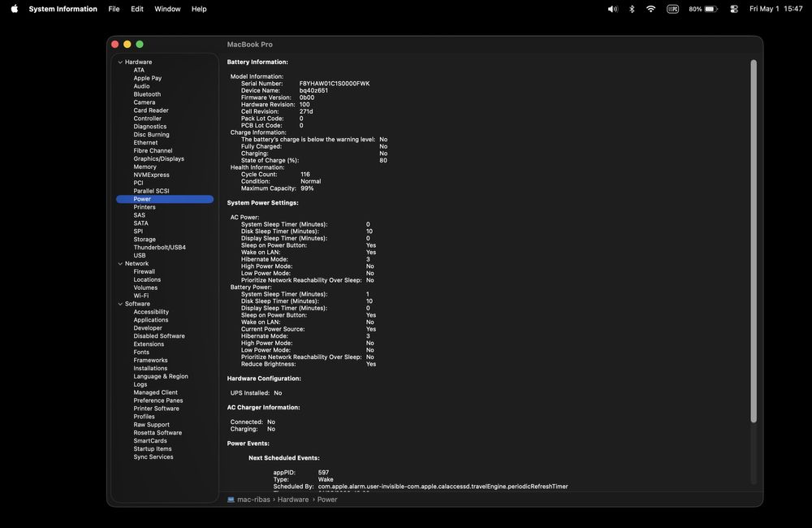Select Volumes under Network

[x=145, y=288]
